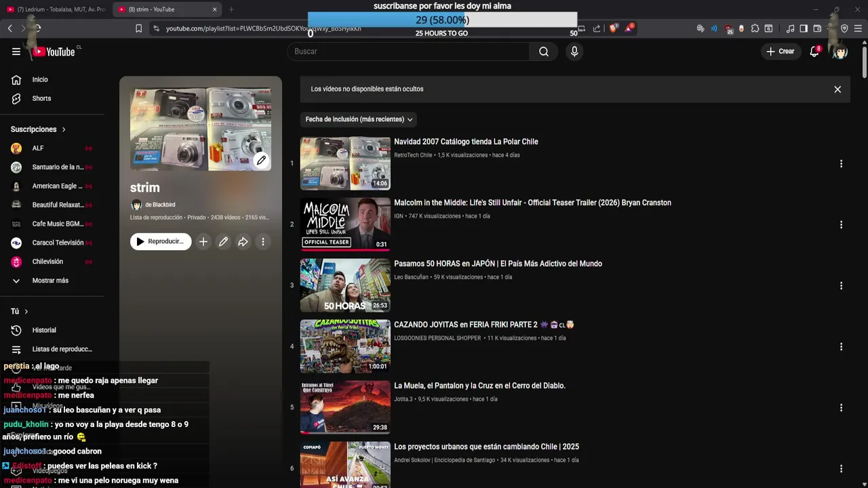This screenshot has width=868, height=488.
Task: Open the RetroTech Chile channel link
Action: (413, 155)
